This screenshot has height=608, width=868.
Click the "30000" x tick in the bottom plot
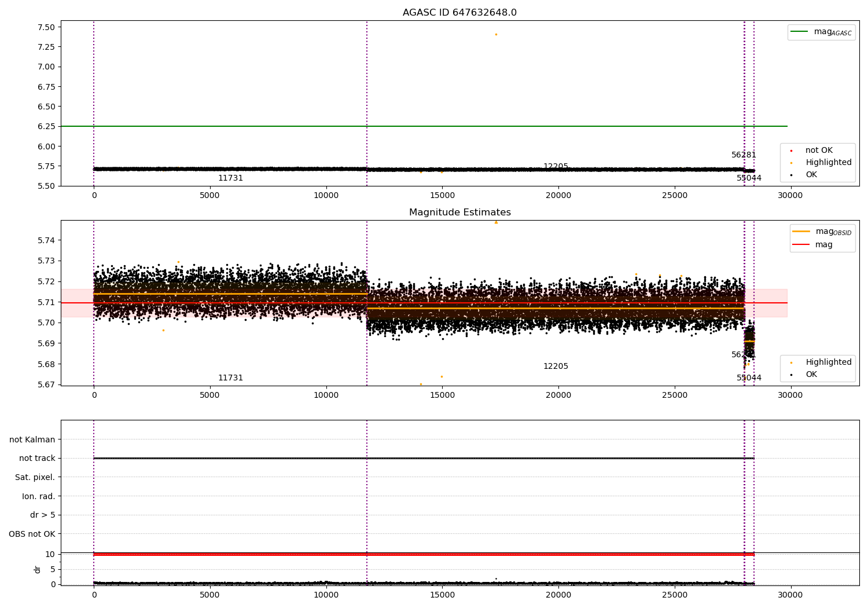click(x=790, y=595)
